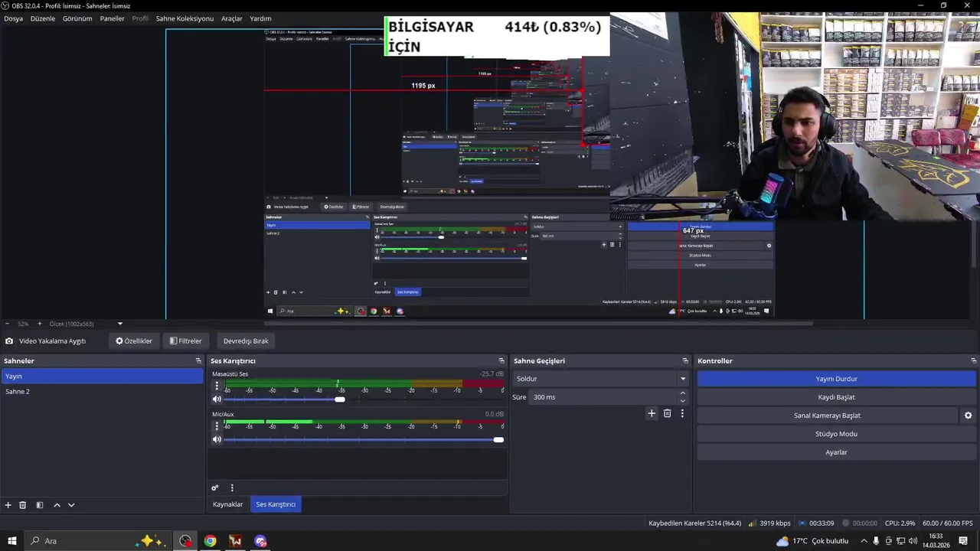This screenshot has height=551, width=980.
Task: Increase transition duration with up stepper
Action: [683, 393]
